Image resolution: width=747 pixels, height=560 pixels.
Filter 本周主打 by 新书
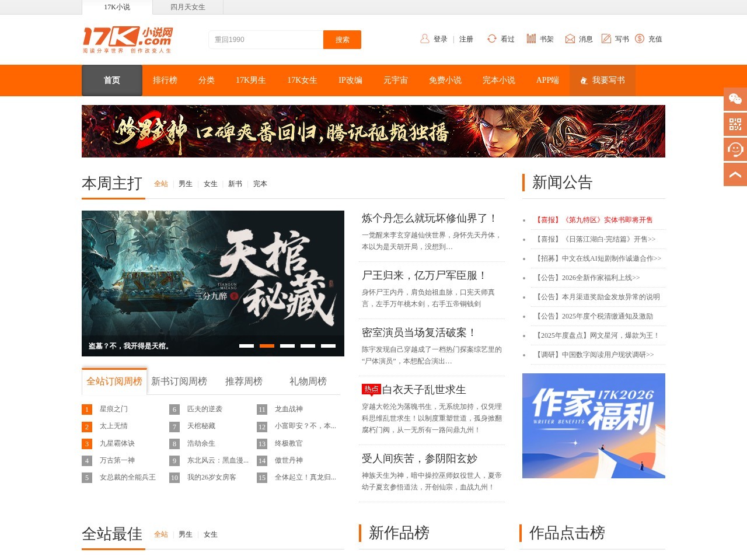(x=235, y=184)
